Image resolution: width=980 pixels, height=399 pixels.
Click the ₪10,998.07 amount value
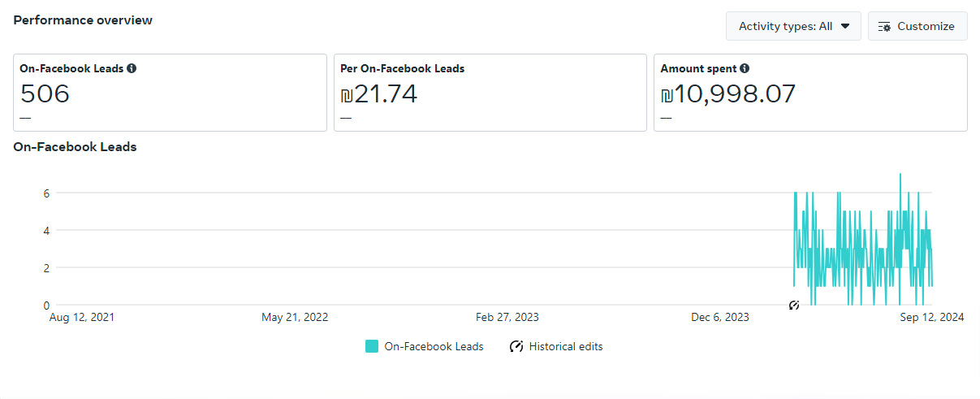(728, 94)
